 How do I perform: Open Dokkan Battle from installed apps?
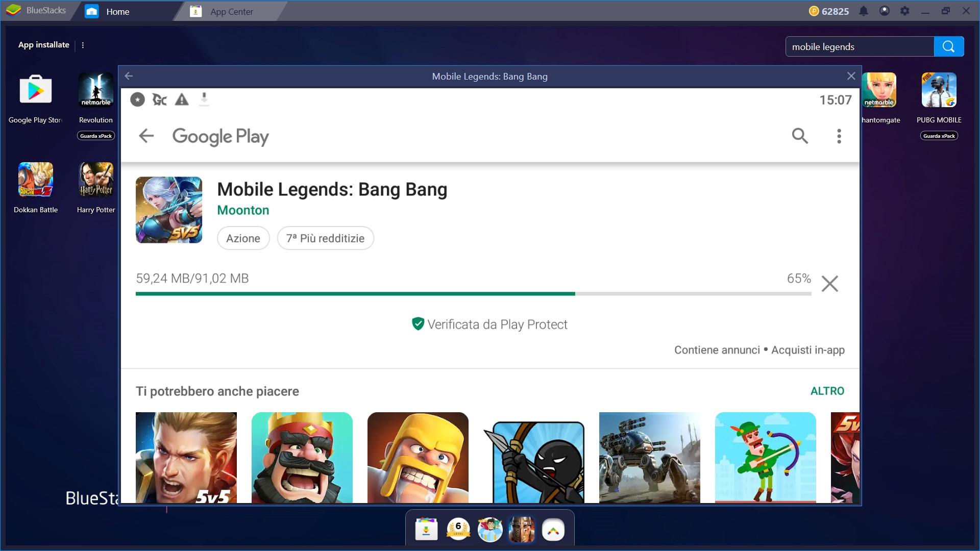[x=36, y=180]
